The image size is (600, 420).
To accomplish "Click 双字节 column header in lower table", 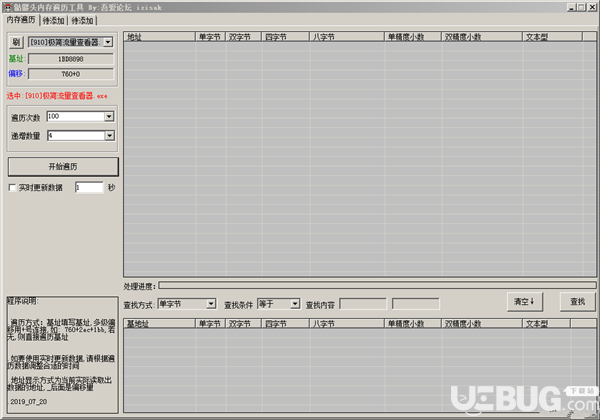I will [x=244, y=324].
